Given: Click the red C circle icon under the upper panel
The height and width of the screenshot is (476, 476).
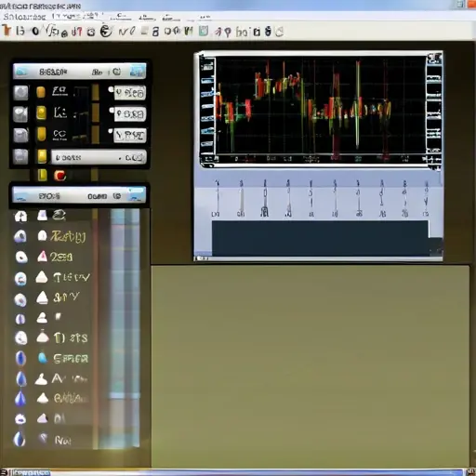Looking at the screenshot, I should 59,176.
